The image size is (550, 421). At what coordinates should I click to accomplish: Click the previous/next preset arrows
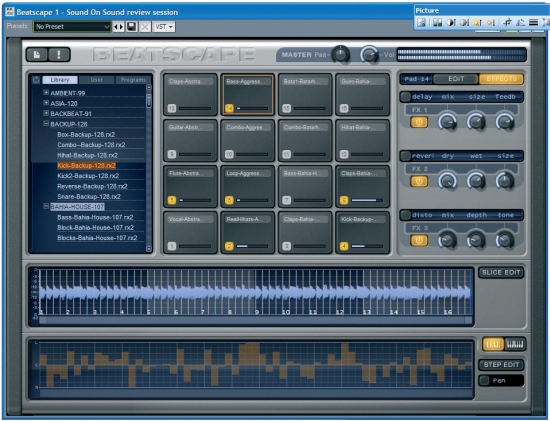tap(119, 27)
